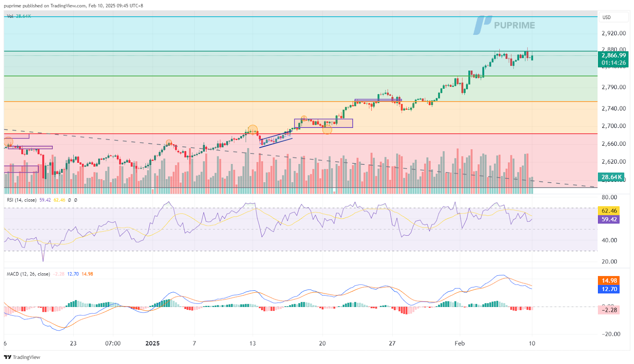
Task: Click the Vol 28.64K legend label
Action: point(19,16)
